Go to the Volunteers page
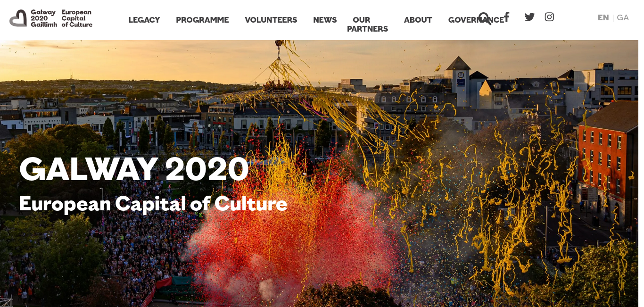This screenshot has height=307, width=644. (x=271, y=20)
